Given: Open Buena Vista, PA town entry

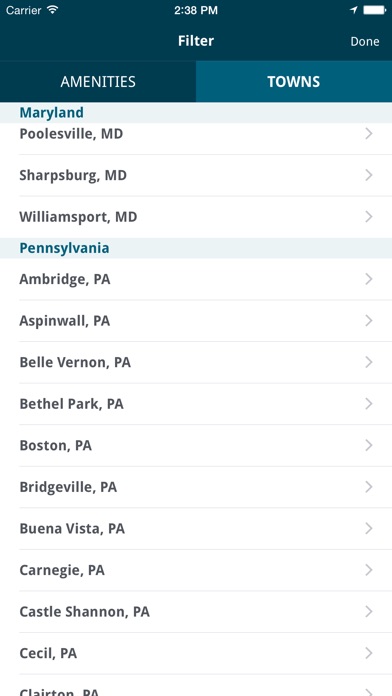Looking at the screenshot, I should 196,529.
